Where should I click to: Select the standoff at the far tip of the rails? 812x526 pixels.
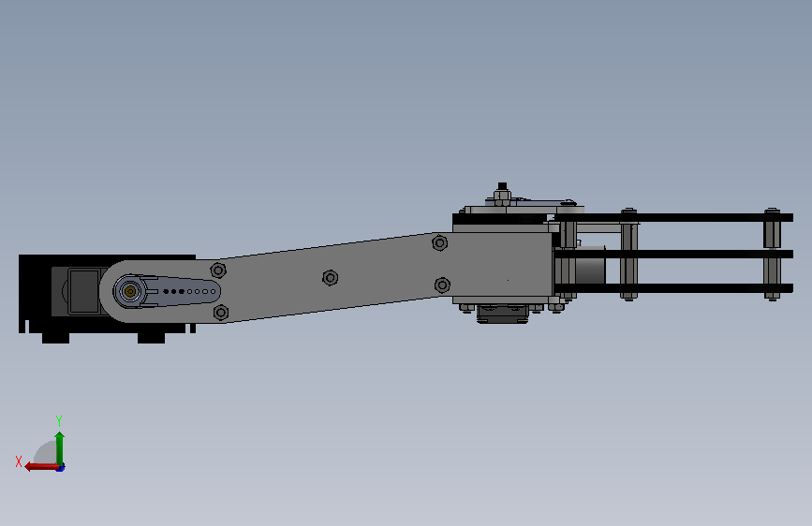[x=772, y=255]
